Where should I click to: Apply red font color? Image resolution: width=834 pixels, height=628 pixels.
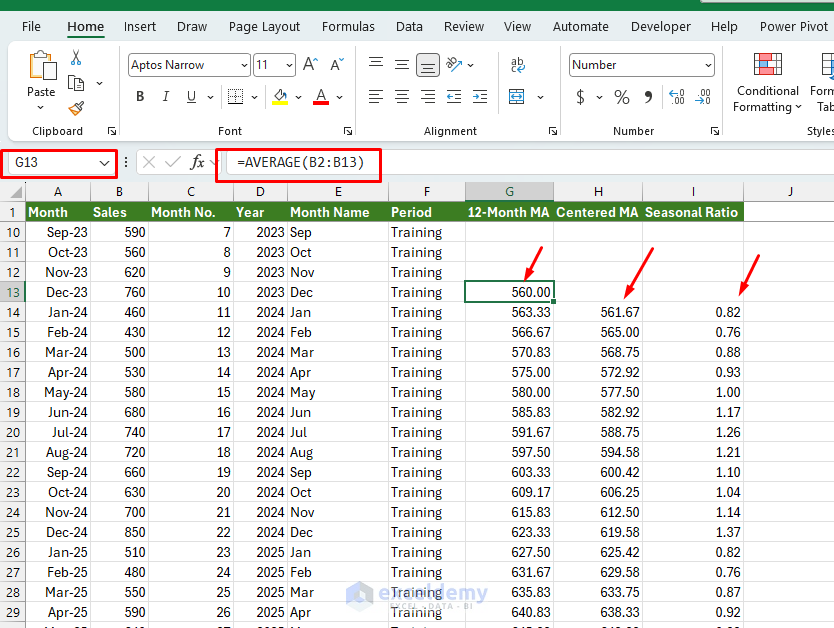pos(321,97)
